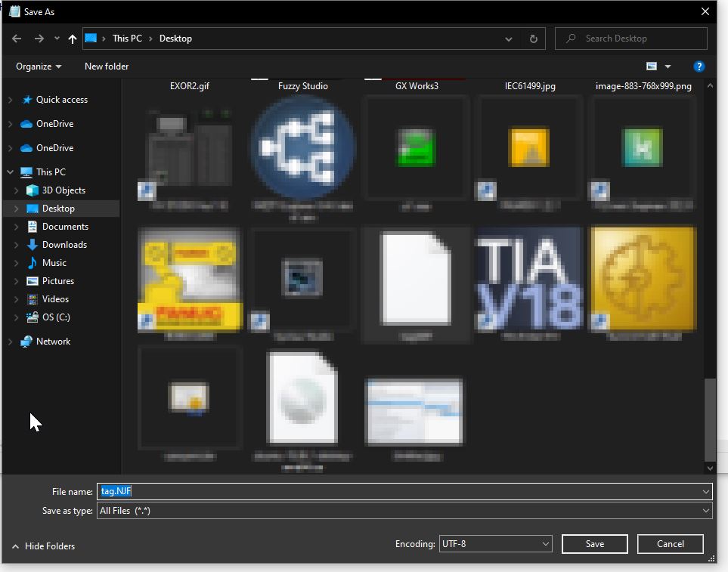The height and width of the screenshot is (572, 728).
Task: Close the Save As dialog
Action: [705, 11]
